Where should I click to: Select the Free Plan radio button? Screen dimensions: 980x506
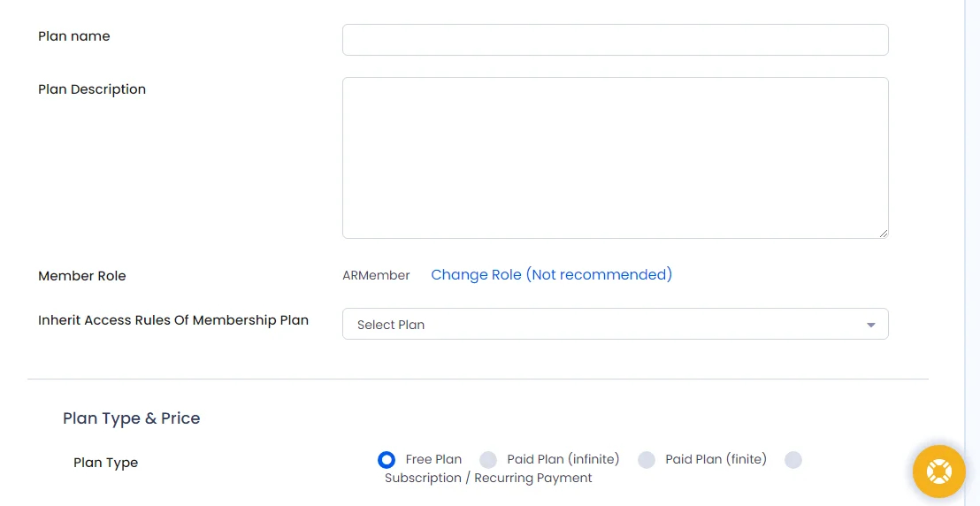[387, 460]
